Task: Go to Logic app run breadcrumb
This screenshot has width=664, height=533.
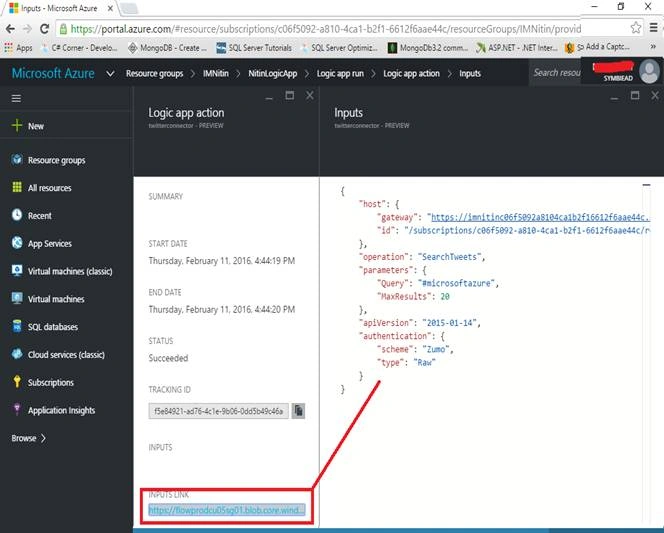Action: click(x=340, y=74)
